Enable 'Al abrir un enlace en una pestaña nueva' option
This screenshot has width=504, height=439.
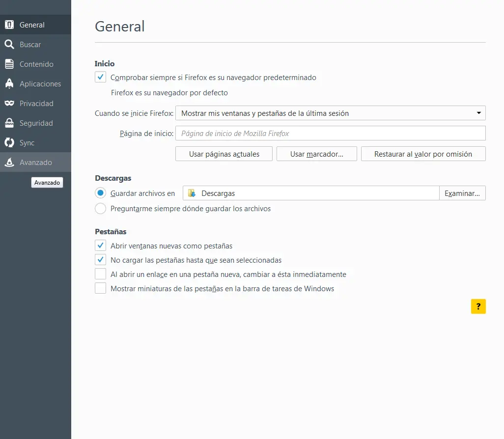(100, 274)
